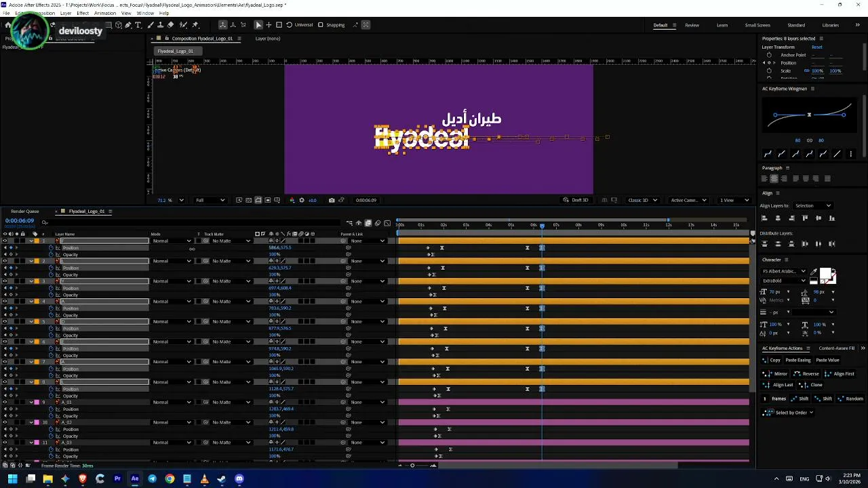Click the Clone keyframes button
The height and width of the screenshot is (488, 868).
pyautogui.click(x=811, y=385)
